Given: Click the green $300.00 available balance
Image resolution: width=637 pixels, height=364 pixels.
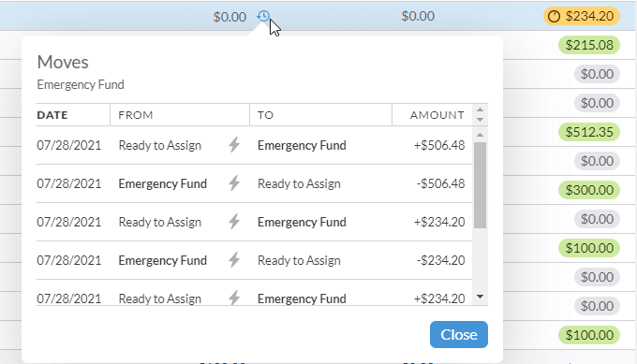Looking at the screenshot, I should (589, 190).
